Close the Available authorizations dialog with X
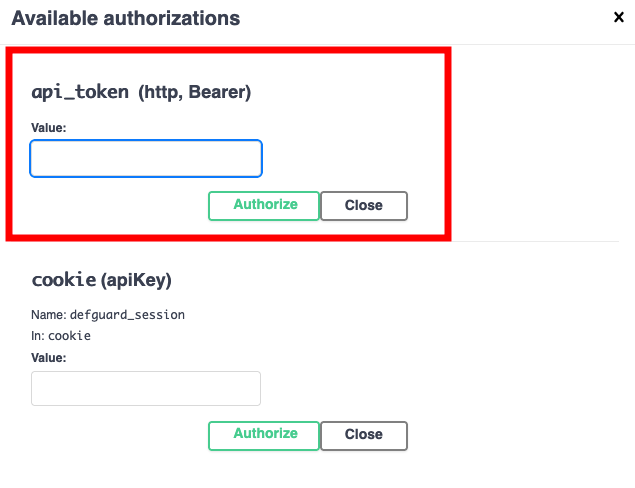Viewport: 635px width, 488px height. coord(618,17)
